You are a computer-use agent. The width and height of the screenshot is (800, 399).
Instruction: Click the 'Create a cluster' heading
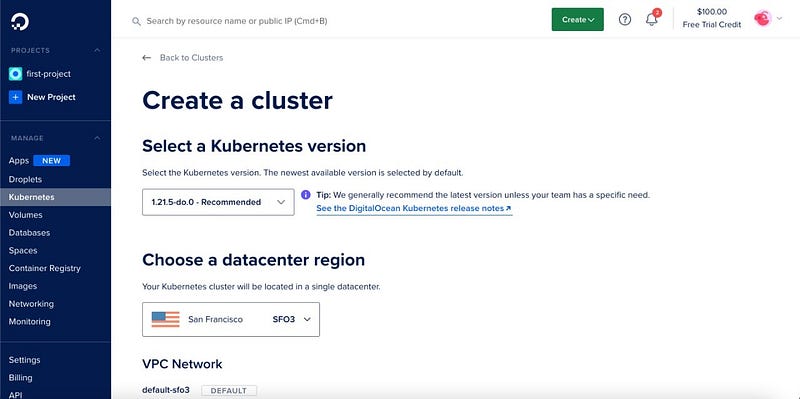(x=237, y=101)
